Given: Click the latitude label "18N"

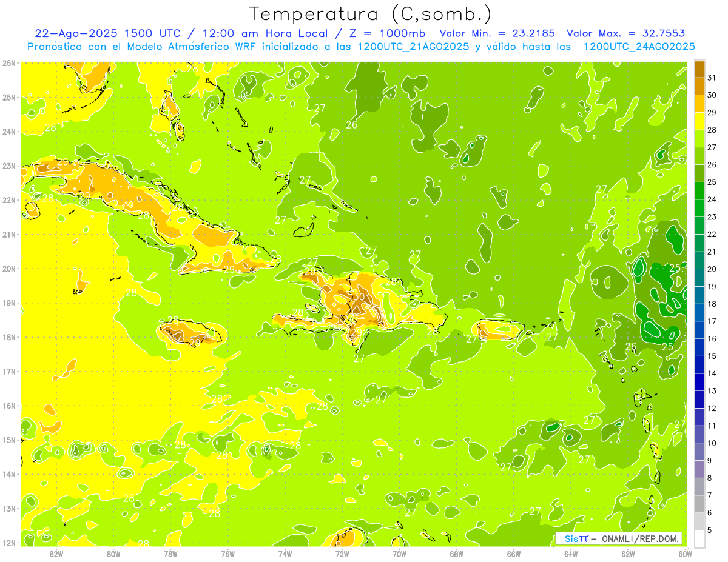Looking at the screenshot, I should pos(9,337).
